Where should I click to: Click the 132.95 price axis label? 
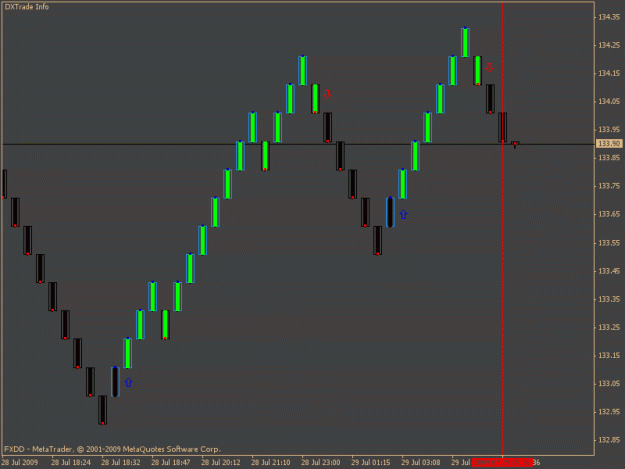click(x=609, y=412)
